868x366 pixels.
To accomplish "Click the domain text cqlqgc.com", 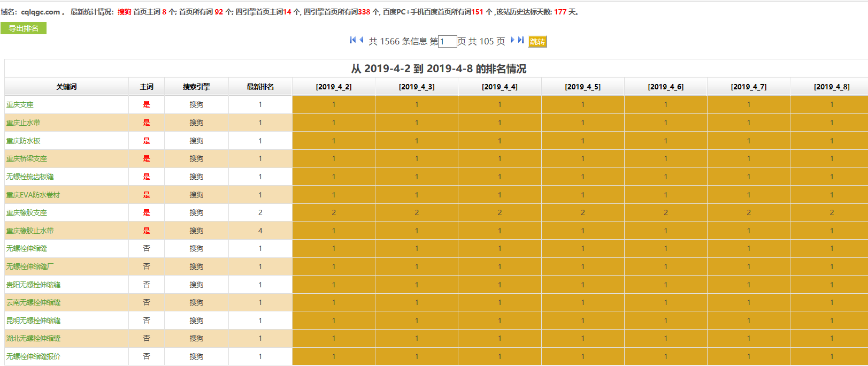I will pos(41,12).
